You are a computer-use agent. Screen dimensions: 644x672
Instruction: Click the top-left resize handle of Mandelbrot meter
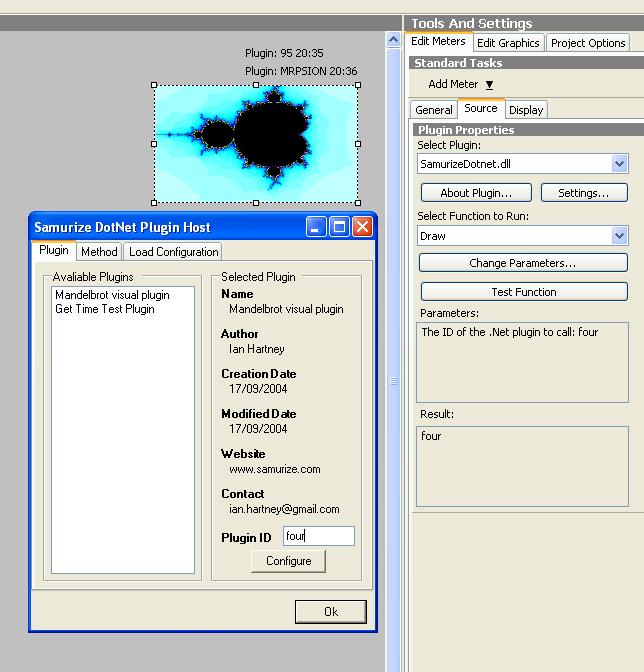click(x=154, y=85)
